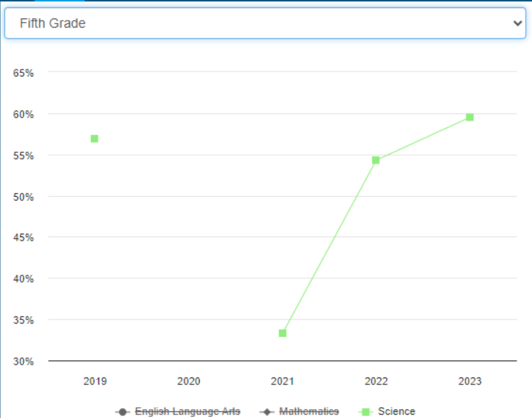Click the 2023 x-axis year label
The width and height of the screenshot is (532, 418).
tap(470, 381)
